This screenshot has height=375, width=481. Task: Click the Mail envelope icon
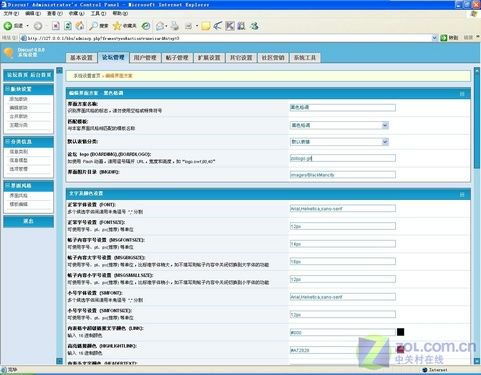click(x=160, y=26)
